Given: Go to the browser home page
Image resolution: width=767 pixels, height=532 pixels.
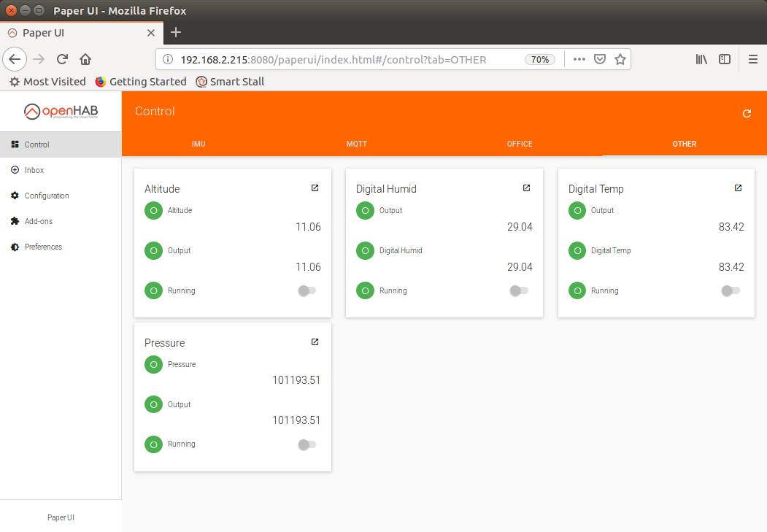Looking at the screenshot, I should [x=85, y=59].
